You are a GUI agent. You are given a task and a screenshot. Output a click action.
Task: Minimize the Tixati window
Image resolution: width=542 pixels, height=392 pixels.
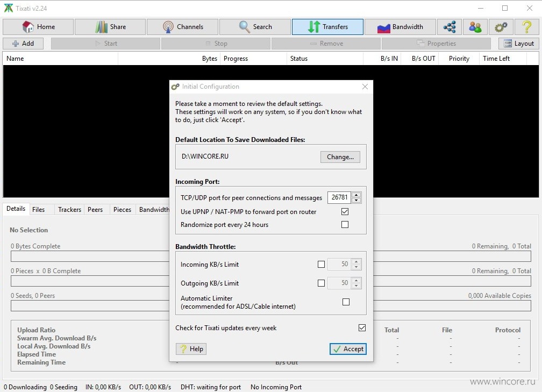(481, 8)
